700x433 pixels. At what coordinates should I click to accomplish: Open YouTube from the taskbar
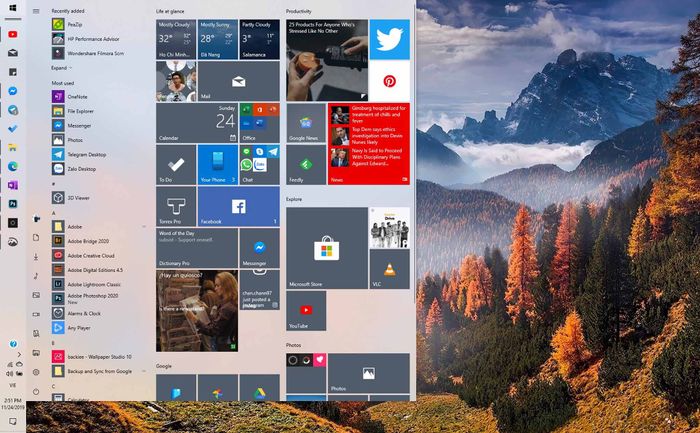click(12, 34)
